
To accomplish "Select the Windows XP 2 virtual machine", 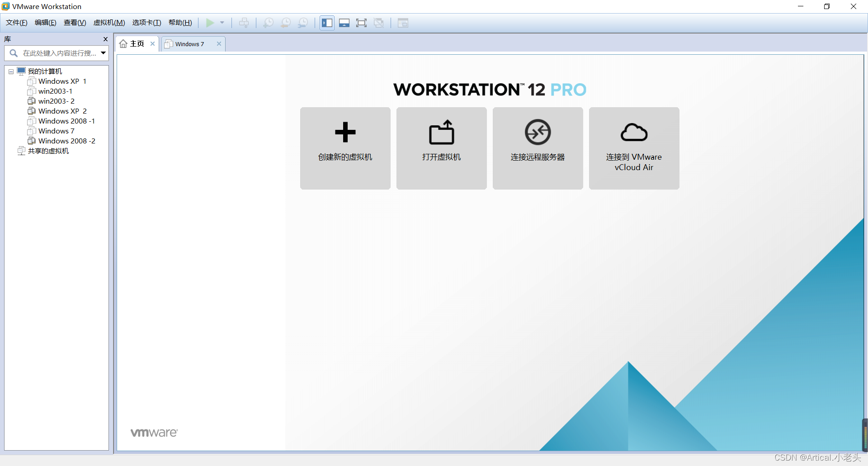I will pyautogui.click(x=62, y=111).
